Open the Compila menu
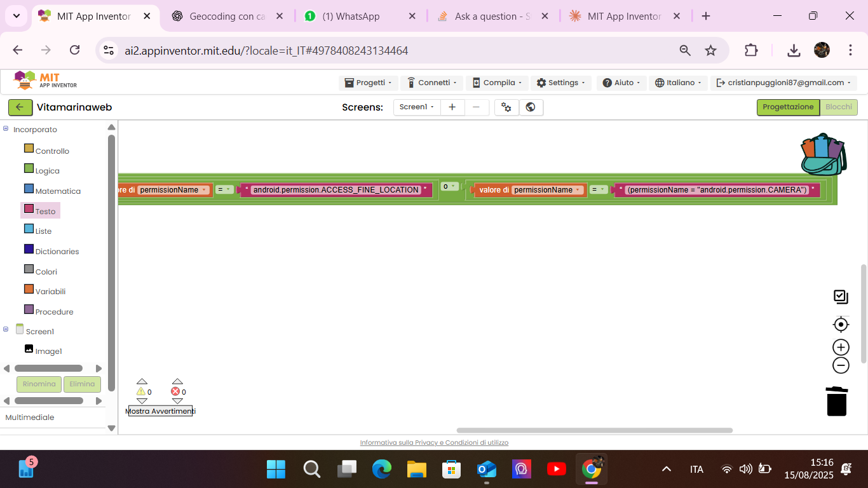 497,83
